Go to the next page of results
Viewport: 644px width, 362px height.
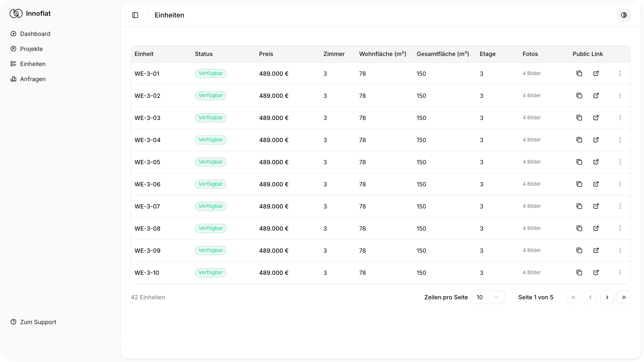607,297
